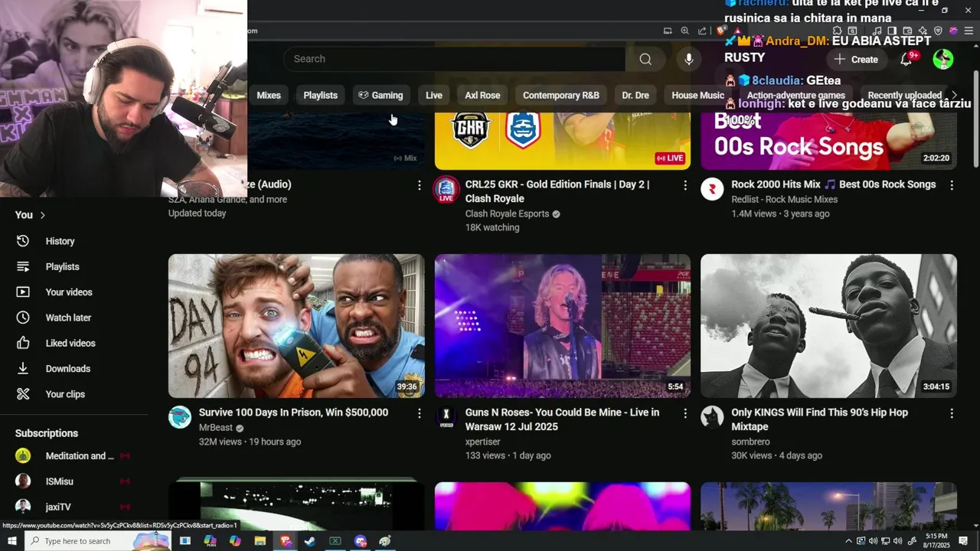
Task: Open options menu for the SZA Audio mix
Action: point(419,185)
